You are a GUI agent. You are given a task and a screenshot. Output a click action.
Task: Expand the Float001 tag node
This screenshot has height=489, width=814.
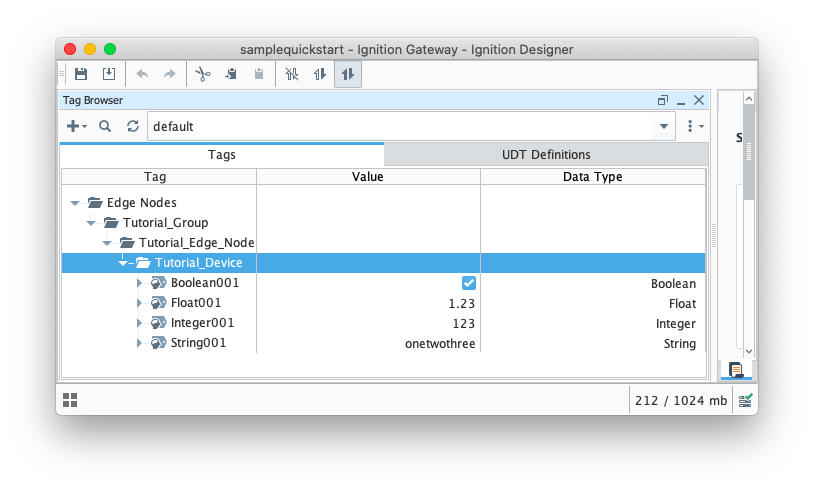click(x=140, y=303)
